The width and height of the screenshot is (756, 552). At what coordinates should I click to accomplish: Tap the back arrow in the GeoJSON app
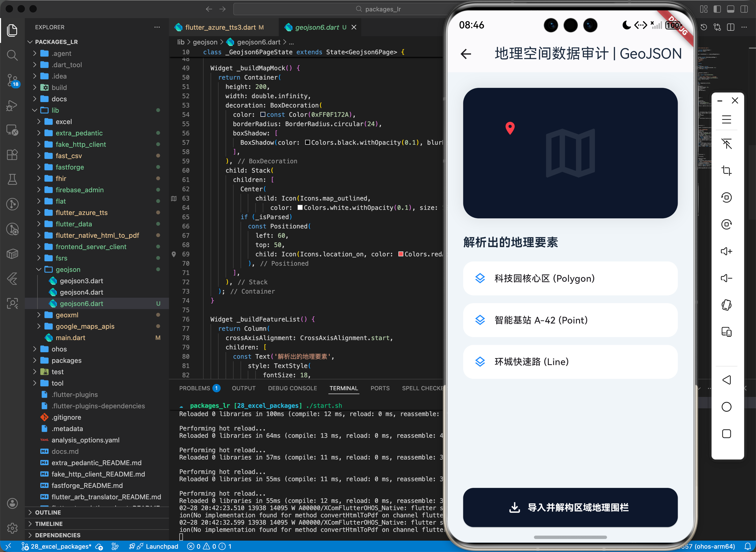[466, 54]
